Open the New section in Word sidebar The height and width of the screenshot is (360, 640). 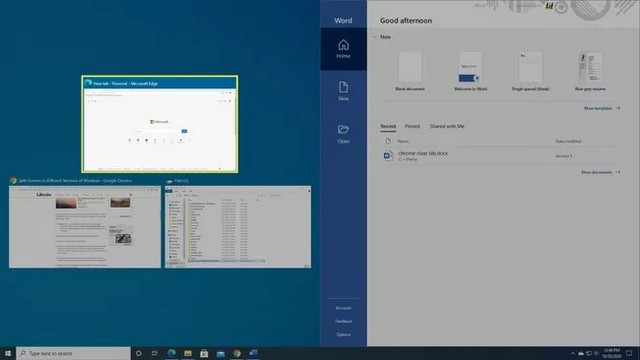343,91
